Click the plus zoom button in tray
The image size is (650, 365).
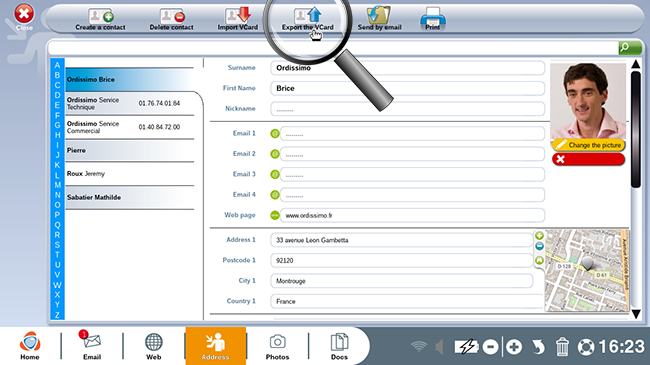(514, 347)
